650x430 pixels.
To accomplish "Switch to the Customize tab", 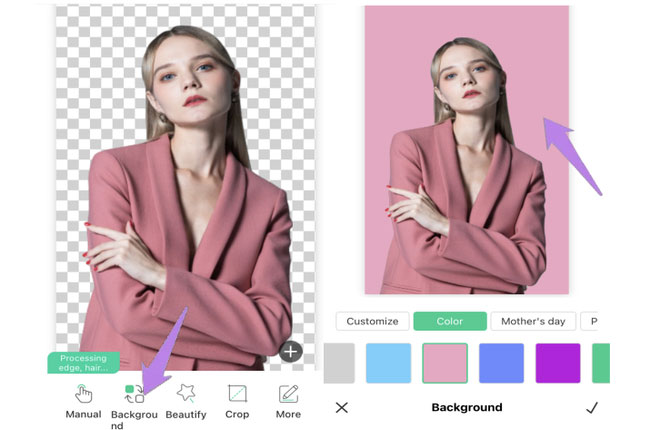I will 372,321.
